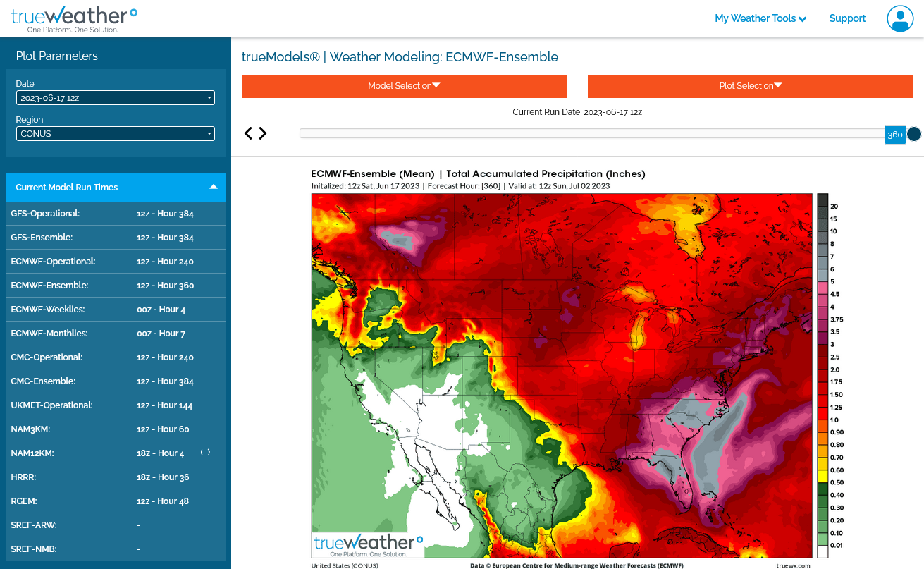Click the Current Run Date text
Screen dimensions: 924x569
click(x=577, y=112)
